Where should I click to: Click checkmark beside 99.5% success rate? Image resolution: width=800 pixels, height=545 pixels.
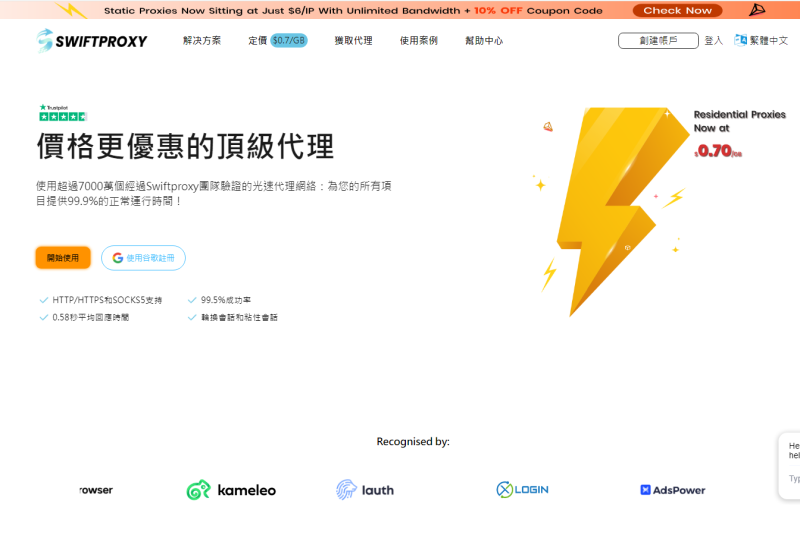click(x=192, y=300)
